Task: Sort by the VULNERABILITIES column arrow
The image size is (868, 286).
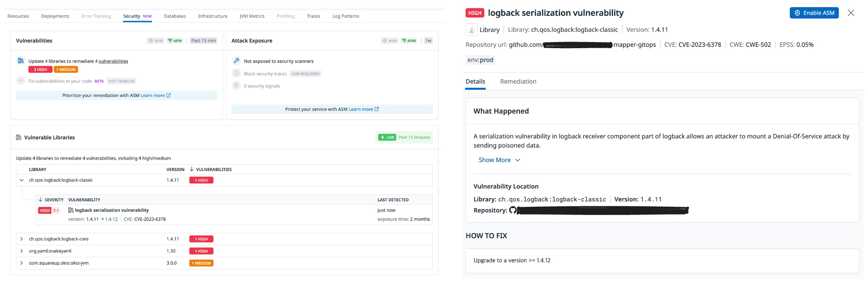Action: pyautogui.click(x=191, y=169)
